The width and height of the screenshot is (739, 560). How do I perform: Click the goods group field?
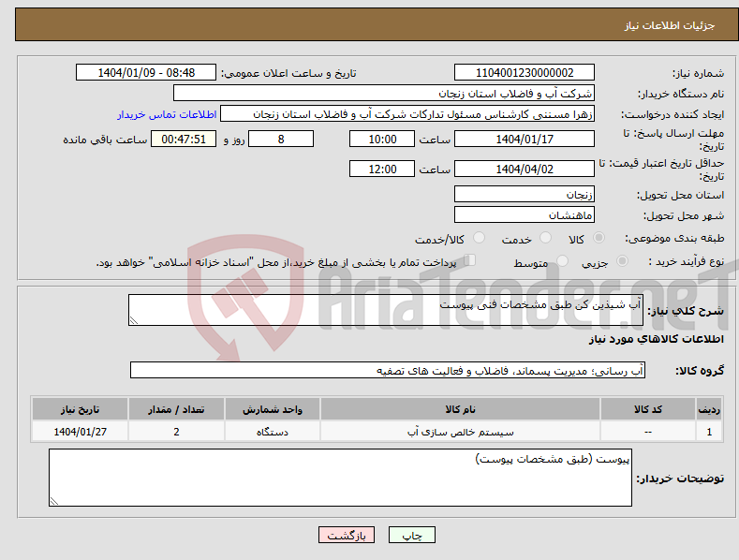click(x=388, y=371)
